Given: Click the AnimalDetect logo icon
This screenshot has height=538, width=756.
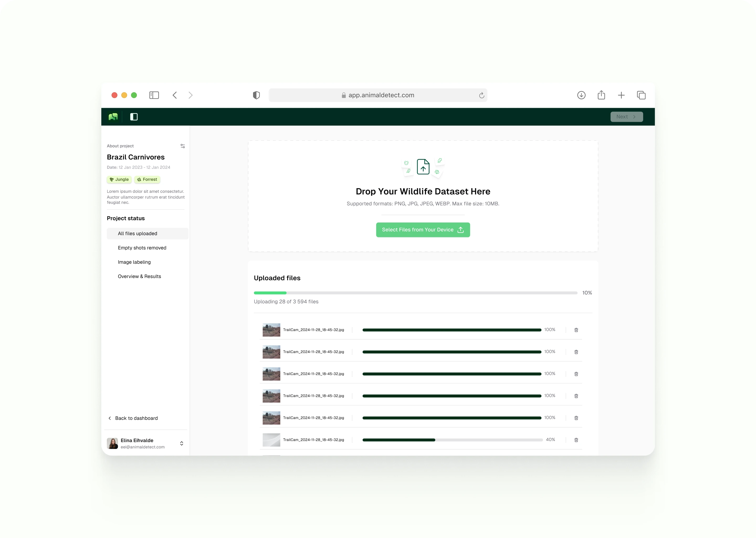Looking at the screenshot, I should [x=113, y=117].
